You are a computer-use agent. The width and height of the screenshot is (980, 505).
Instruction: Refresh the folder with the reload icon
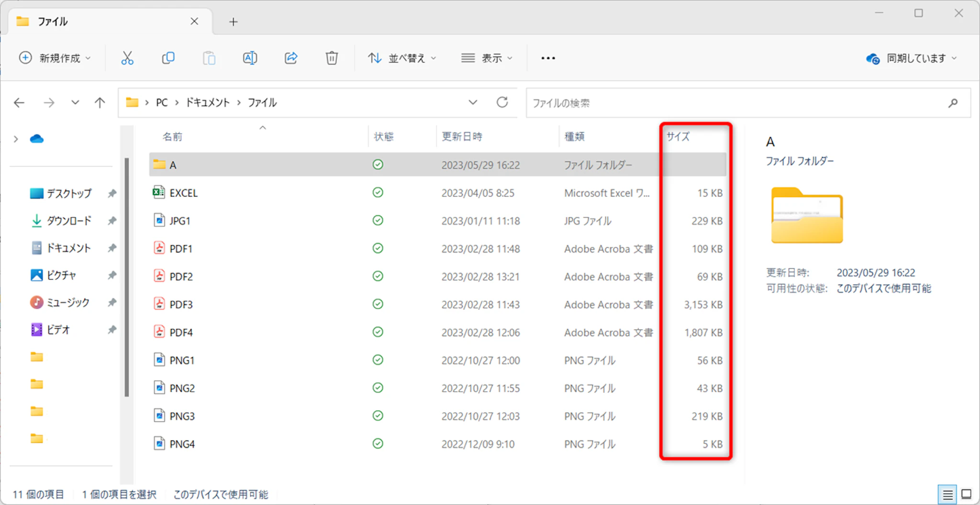coord(502,102)
